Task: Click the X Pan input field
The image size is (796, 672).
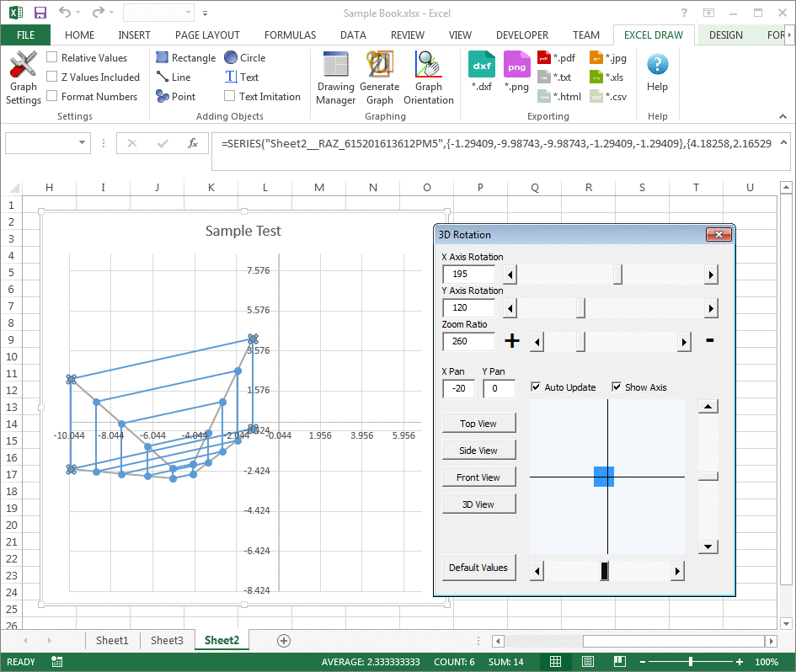Action: [458, 388]
